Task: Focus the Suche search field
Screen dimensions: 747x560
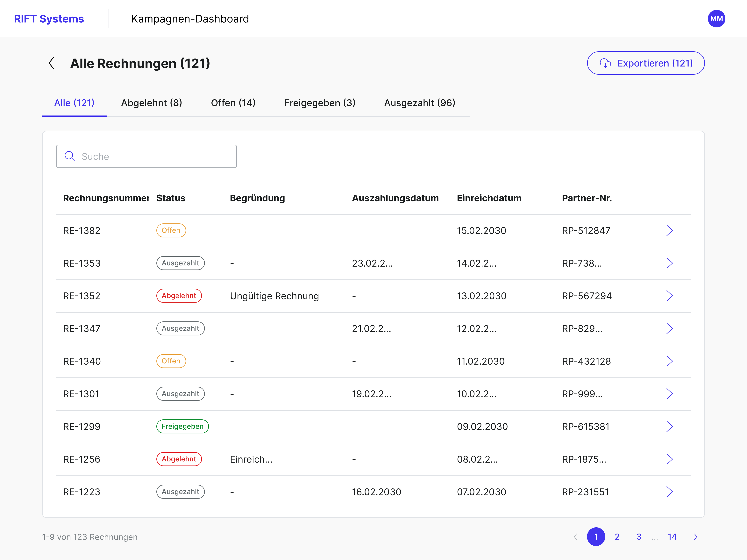Action: pos(146,156)
